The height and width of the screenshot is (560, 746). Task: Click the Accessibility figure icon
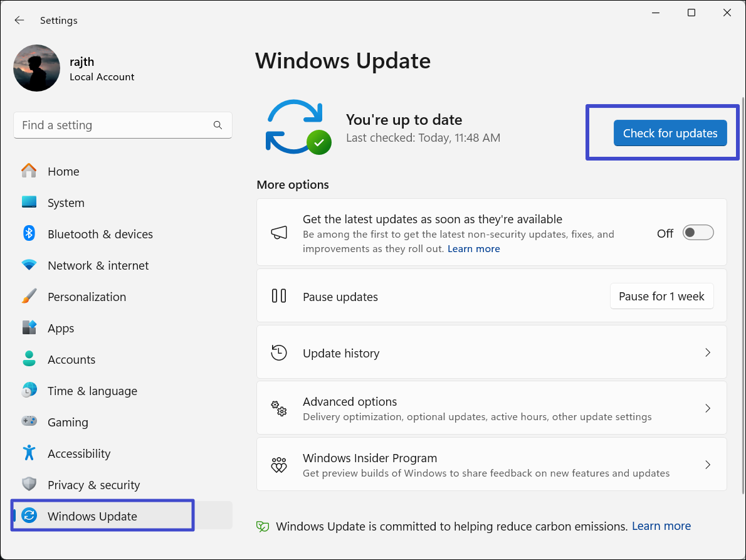[29, 453]
